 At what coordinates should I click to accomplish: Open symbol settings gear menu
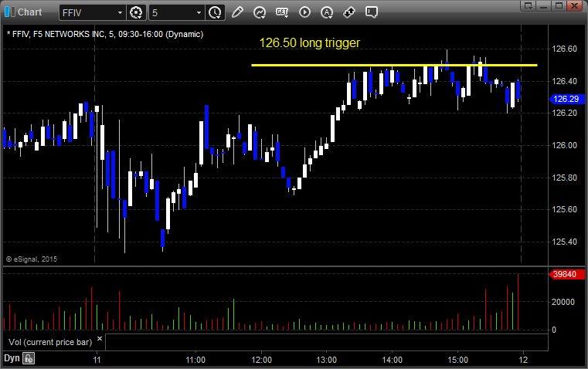click(136, 12)
